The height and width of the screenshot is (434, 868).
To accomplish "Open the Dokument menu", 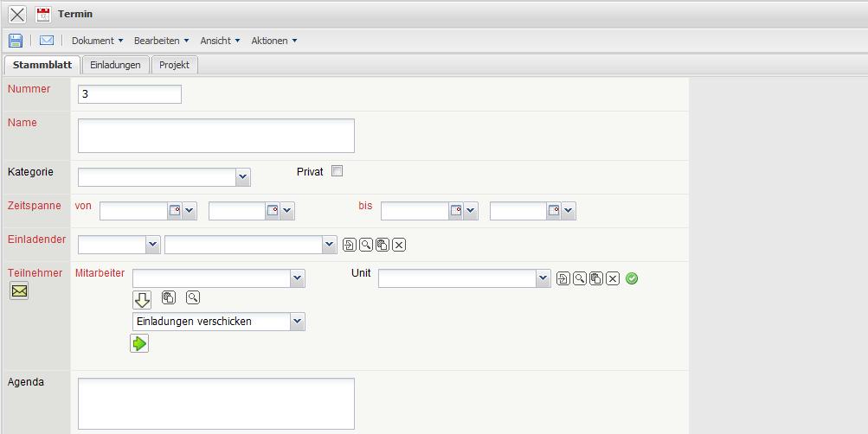I will coord(98,41).
